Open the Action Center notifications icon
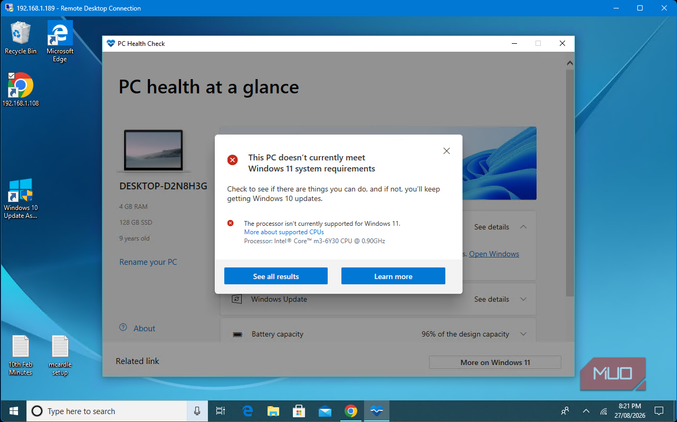 [659, 411]
